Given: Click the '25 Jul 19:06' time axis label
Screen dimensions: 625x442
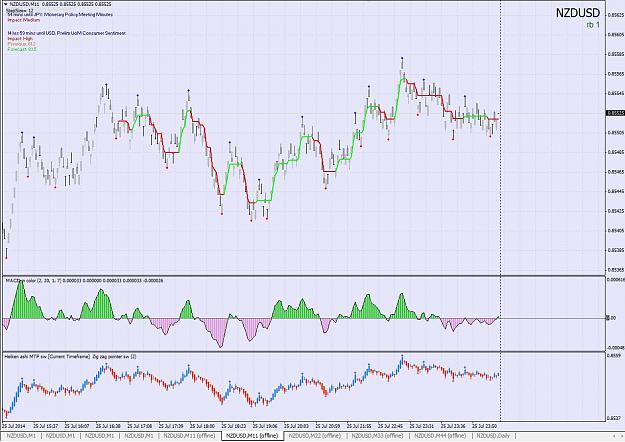Looking at the screenshot, I should pyautogui.click(x=266, y=426).
